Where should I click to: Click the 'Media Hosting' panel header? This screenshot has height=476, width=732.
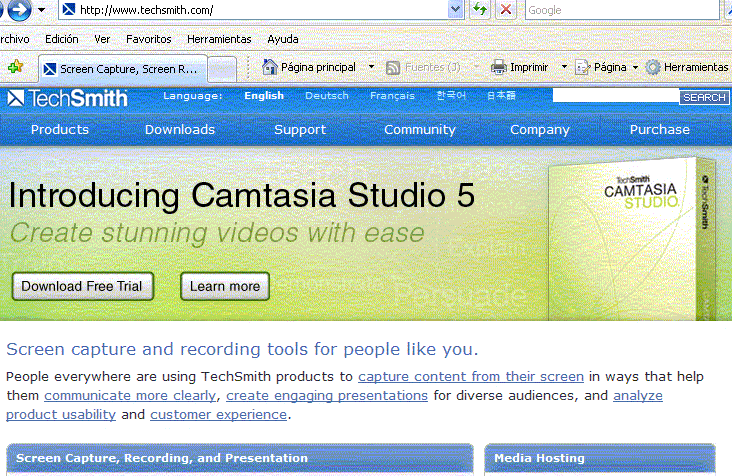coord(600,458)
